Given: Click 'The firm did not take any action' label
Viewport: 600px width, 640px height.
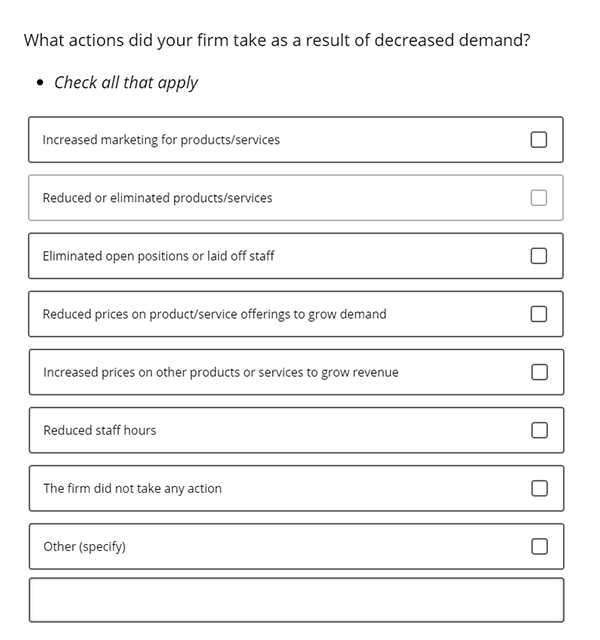Looking at the screenshot, I should [x=132, y=489].
